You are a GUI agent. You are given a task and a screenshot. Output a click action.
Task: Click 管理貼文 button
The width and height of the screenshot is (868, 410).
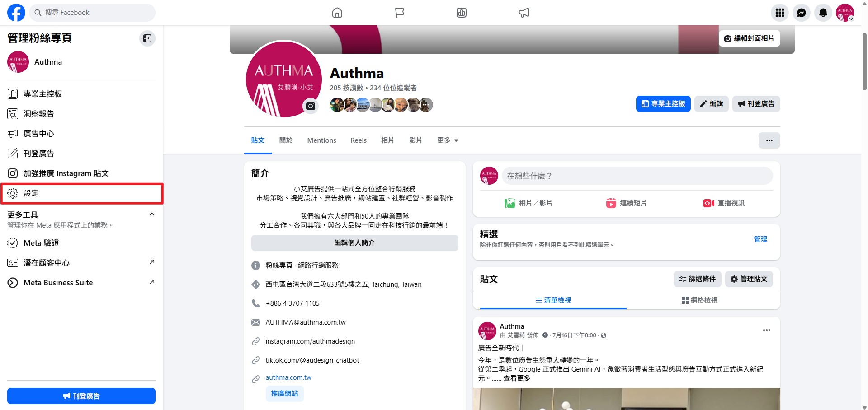749,279
